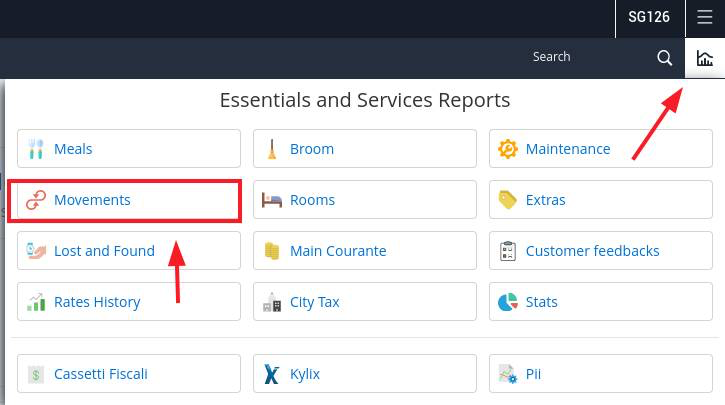The width and height of the screenshot is (725, 405).
Task: Click the Stats pie chart icon
Action: (x=508, y=302)
